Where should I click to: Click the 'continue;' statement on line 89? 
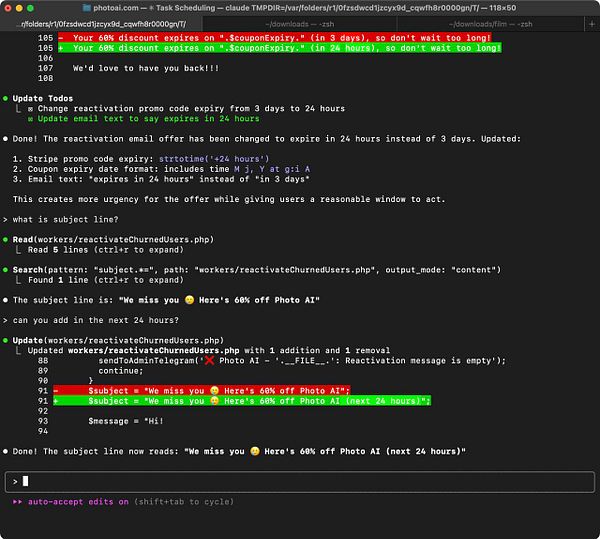[x=121, y=371]
